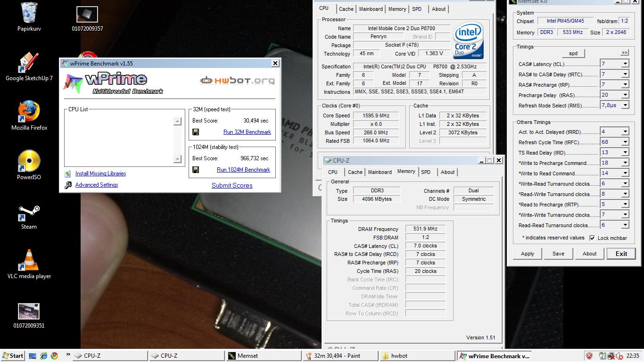This screenshot has height=362, width=644.
Task: Click About button in MemSet
Action: pos(589,254)
